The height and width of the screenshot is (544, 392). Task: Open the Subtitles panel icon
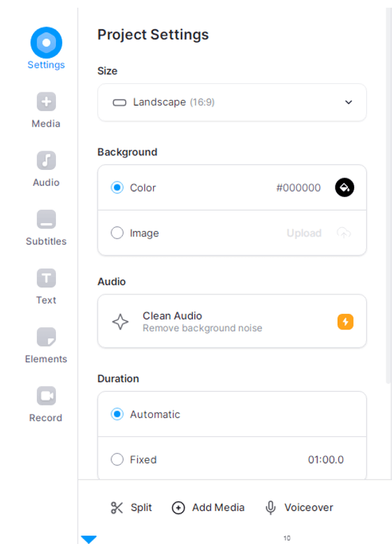tap(46, 220)
